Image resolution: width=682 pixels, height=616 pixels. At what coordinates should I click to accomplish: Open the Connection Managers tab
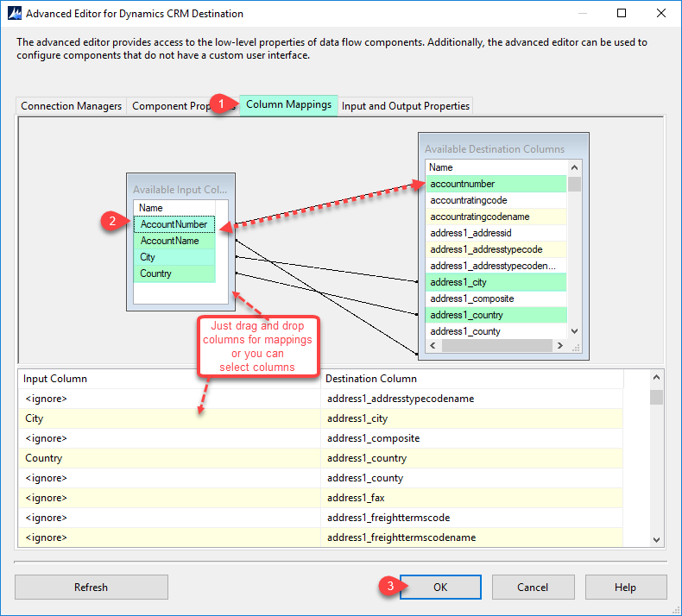(72, 106)
